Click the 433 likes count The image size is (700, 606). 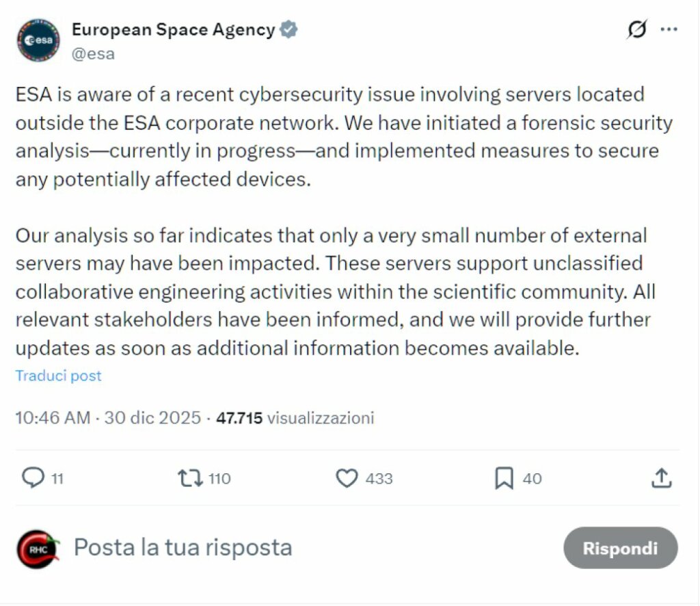[x=379, y=479]
